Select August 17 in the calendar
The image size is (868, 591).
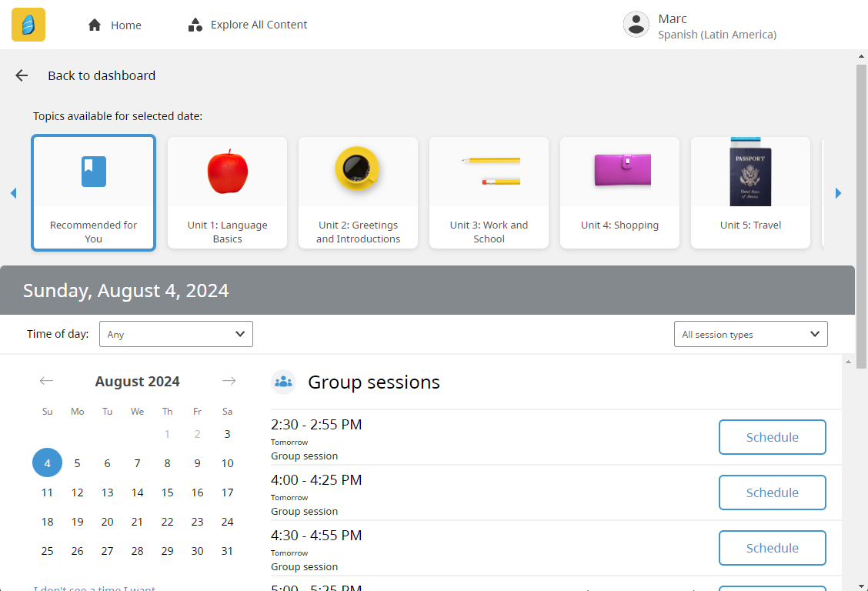pyautogui.click(x=227, y=492)
